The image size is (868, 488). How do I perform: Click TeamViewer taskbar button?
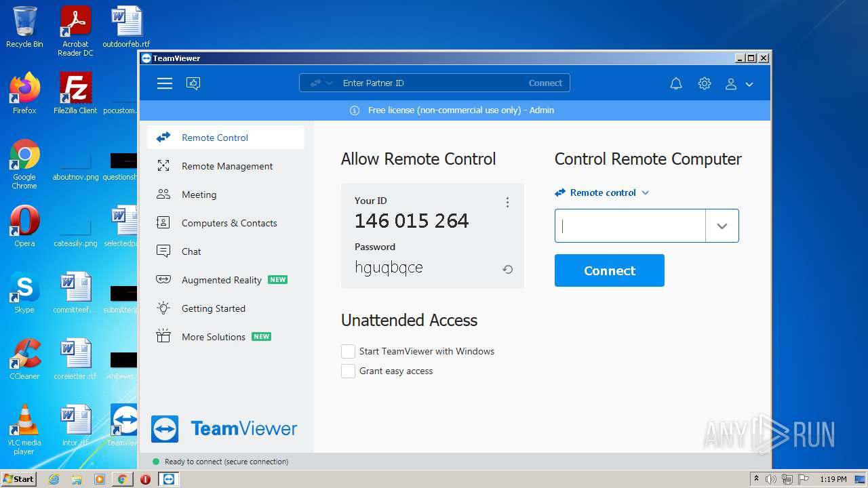(169, 479)
